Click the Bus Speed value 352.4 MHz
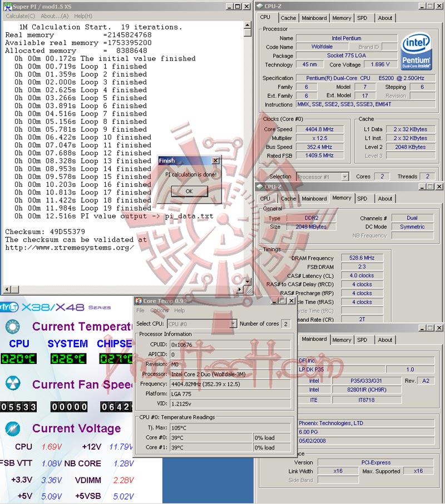 (319, 147)
